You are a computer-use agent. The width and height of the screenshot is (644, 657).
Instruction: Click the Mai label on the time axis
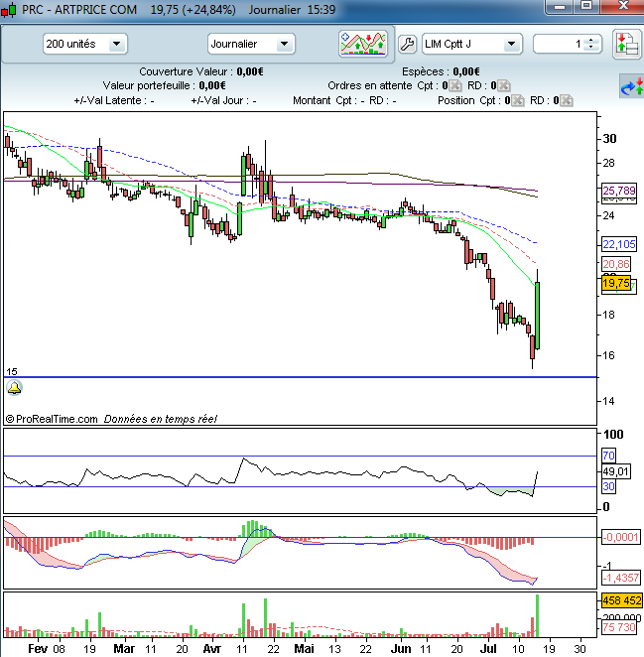click(305, 649)
